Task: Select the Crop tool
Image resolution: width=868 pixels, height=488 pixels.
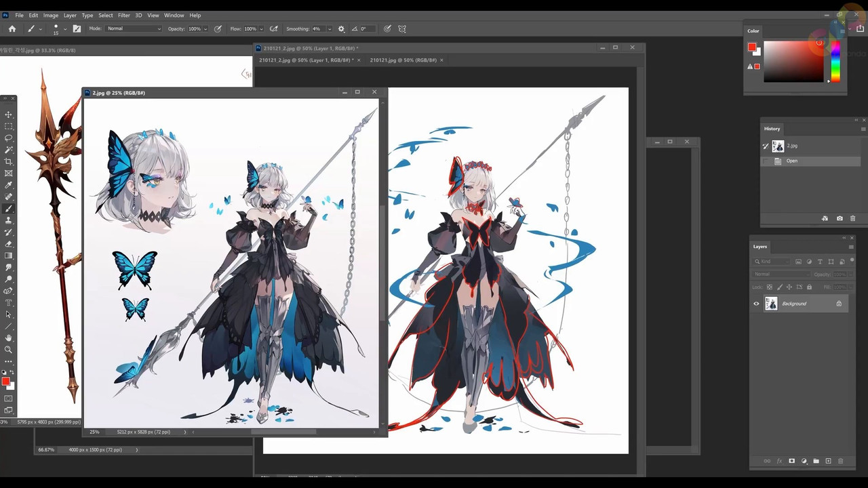Action: 8,161
